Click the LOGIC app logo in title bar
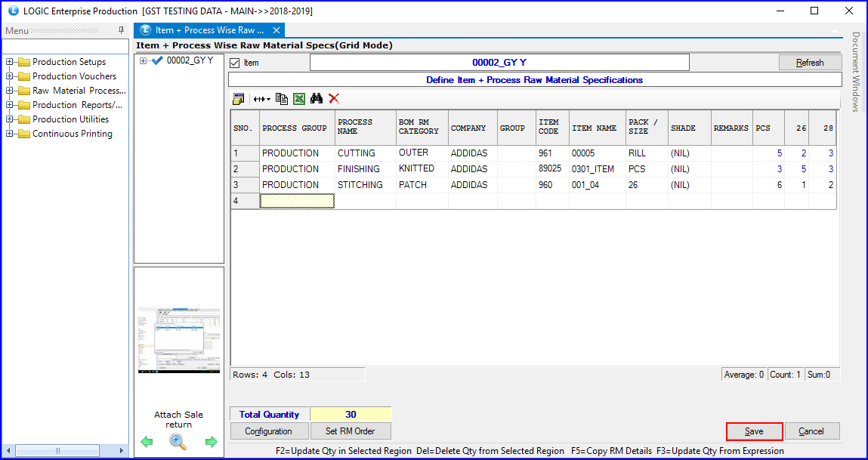The image size is (868, 460). 14,11
